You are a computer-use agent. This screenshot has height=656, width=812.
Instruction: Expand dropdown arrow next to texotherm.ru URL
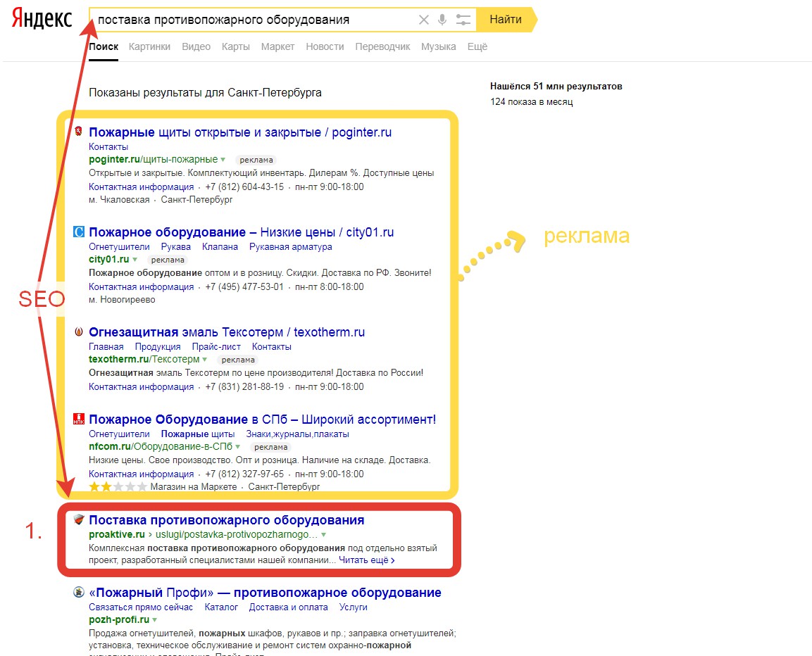pos(204,360)
